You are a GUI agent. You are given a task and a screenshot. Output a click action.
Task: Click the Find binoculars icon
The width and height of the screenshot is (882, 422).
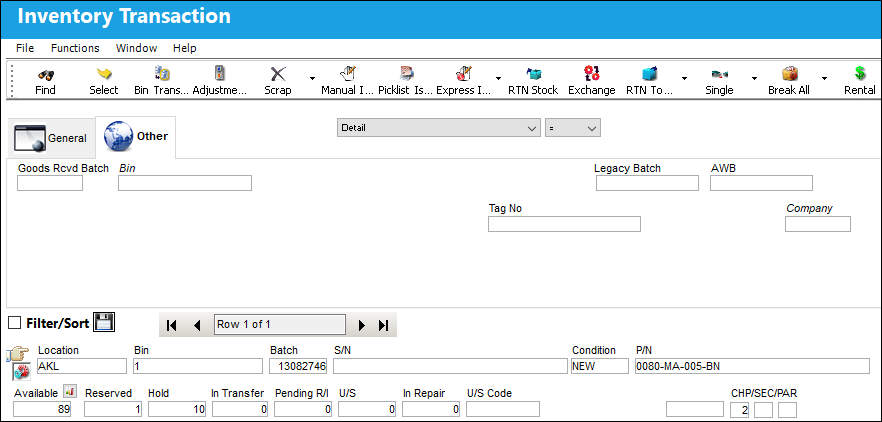(45, 74)
